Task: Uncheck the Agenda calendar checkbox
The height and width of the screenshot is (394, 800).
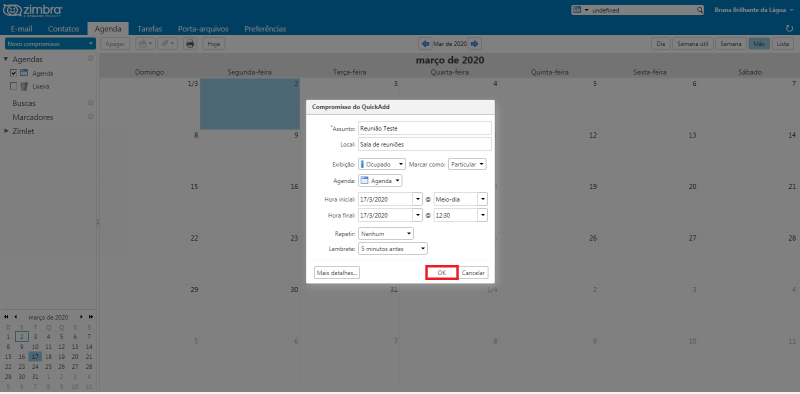Action: tap(14, 73)
